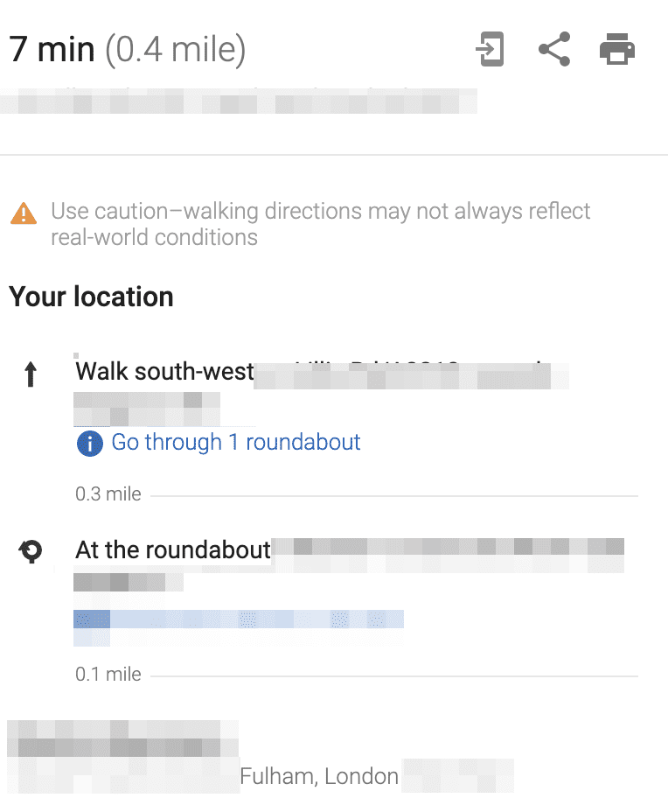
Task: Click the 0.4 mile total distance text
Action: [x=176, y=50]
